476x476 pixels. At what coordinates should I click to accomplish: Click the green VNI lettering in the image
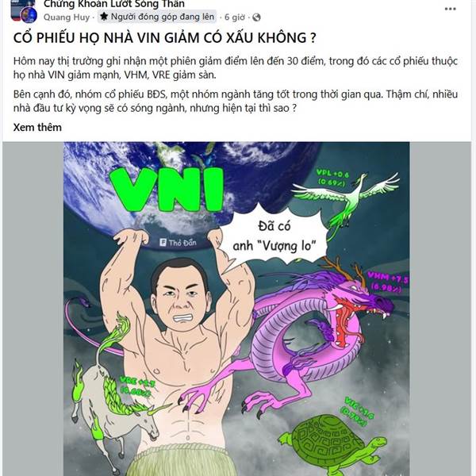point(167,190)
